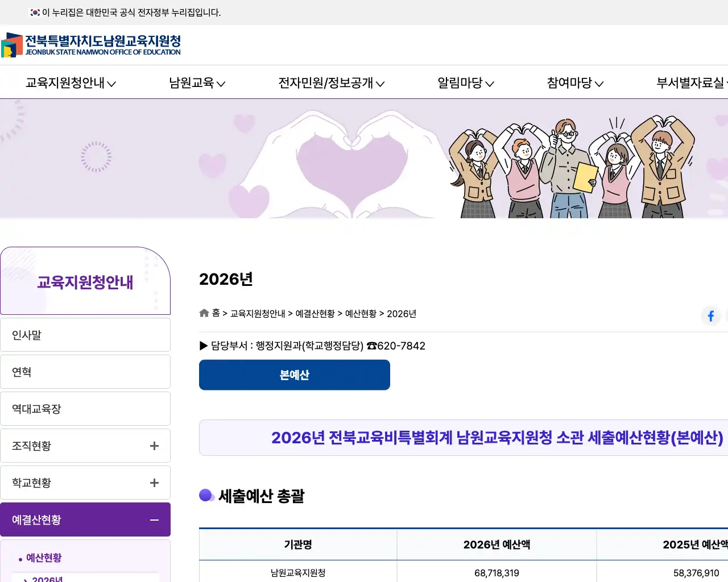Expand 조직현황 with the plus icon
Viewport: 728px width, 582px height.
click(x=154, y=446)
